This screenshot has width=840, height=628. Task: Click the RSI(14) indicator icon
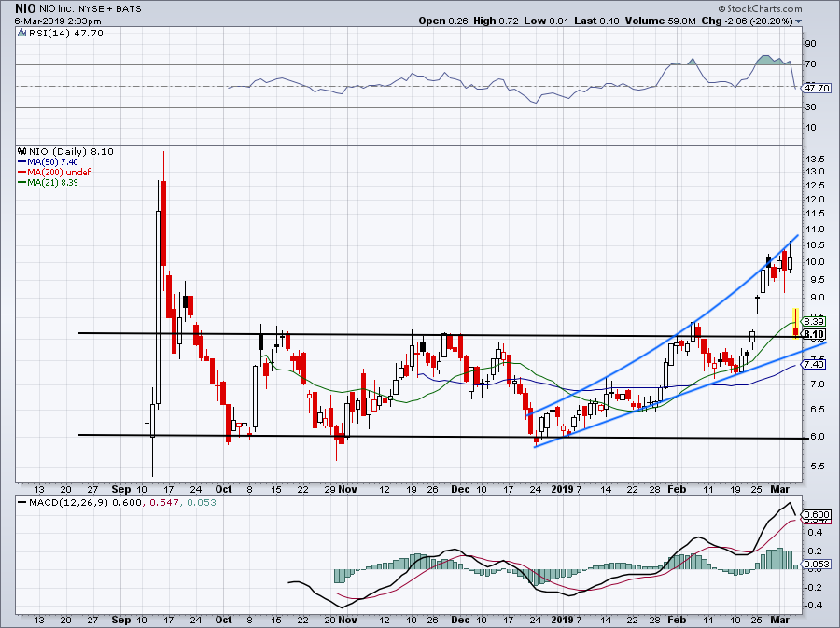point(21,33)
